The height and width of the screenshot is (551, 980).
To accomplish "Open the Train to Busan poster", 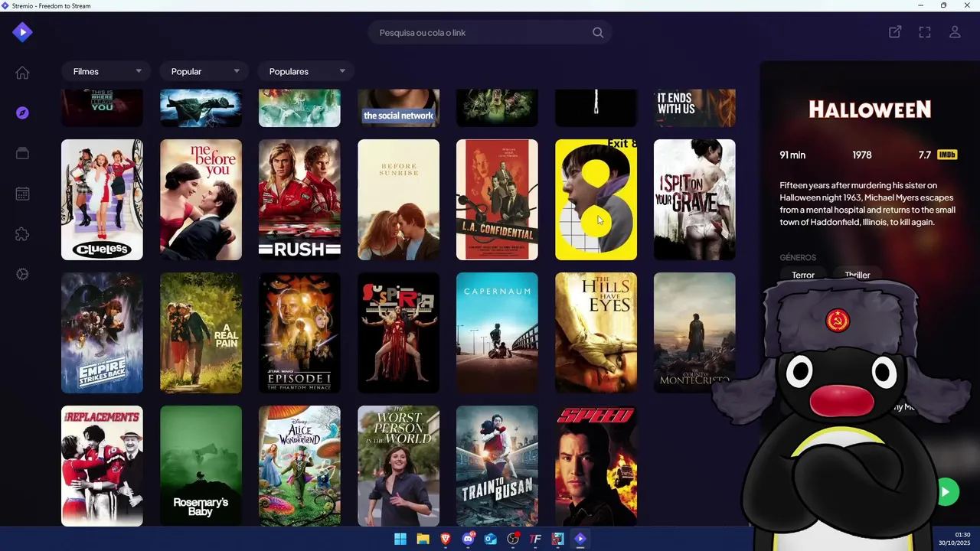I will point(497,466).
